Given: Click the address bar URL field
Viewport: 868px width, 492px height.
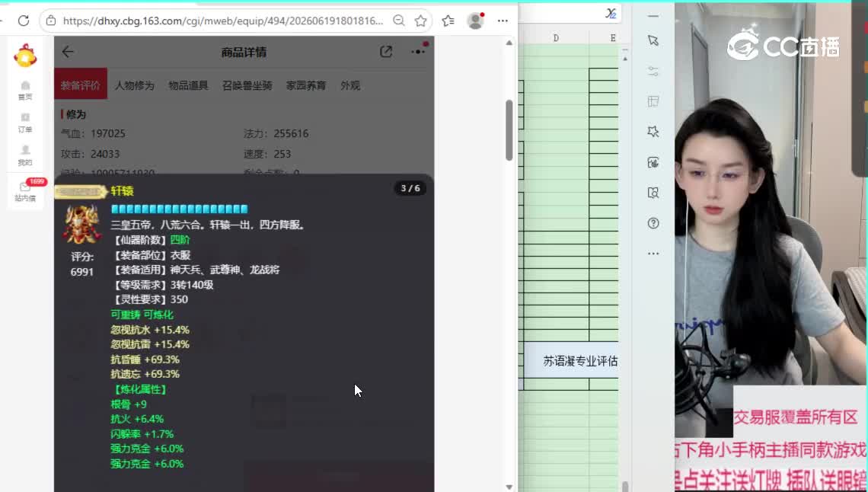Looking at the screenshot, I should pyautogui.click(x=222, y=21).
